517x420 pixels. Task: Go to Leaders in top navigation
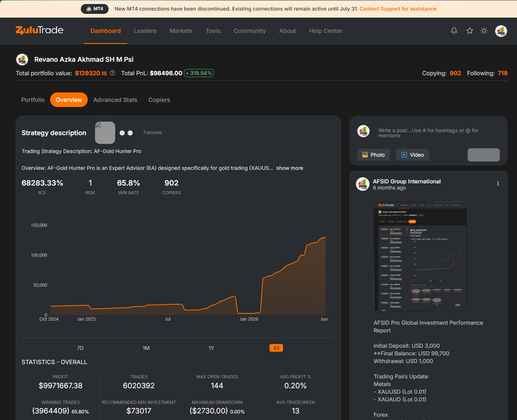(x=145, y=31)
